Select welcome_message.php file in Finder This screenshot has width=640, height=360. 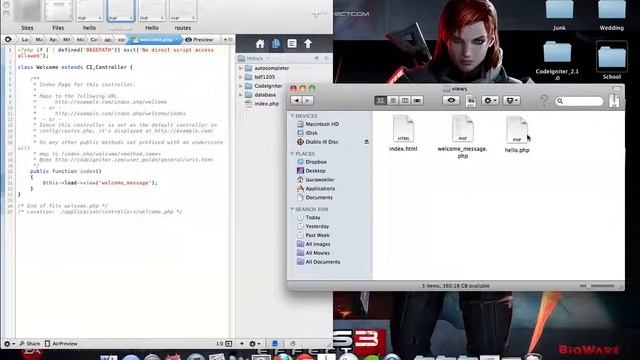pyautogui.click(x=462, y=136)
